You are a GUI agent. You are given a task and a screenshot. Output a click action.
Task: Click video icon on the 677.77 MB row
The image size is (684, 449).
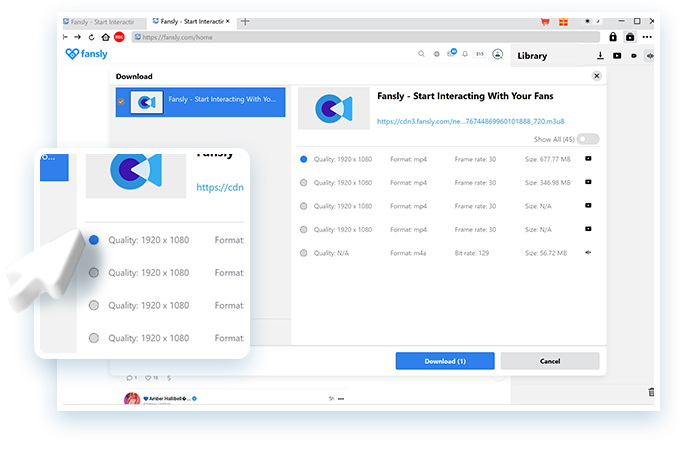pyautogui.click(x=588, y=158)
